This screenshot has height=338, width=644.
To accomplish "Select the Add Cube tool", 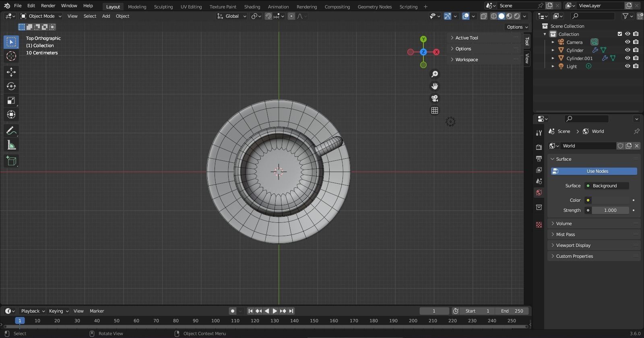I will [x=11, y=161].
